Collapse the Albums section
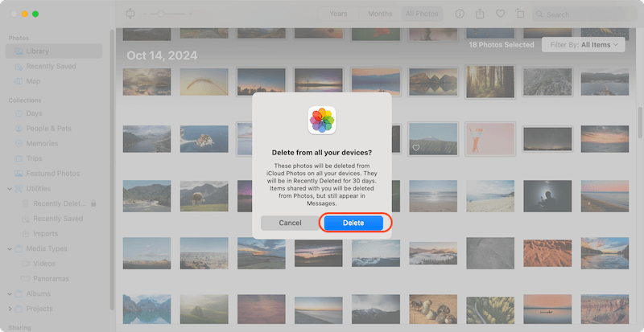This screenshot has height=332, width=644. point(10,294)
